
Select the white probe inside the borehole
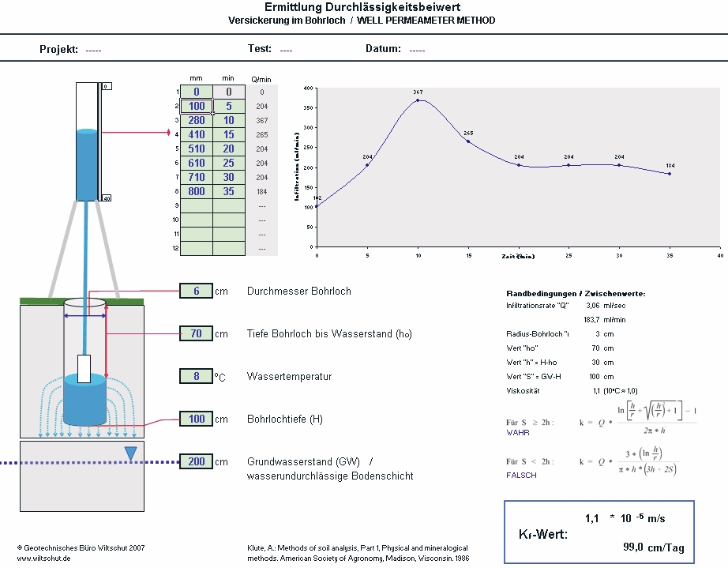click(84, 368)
